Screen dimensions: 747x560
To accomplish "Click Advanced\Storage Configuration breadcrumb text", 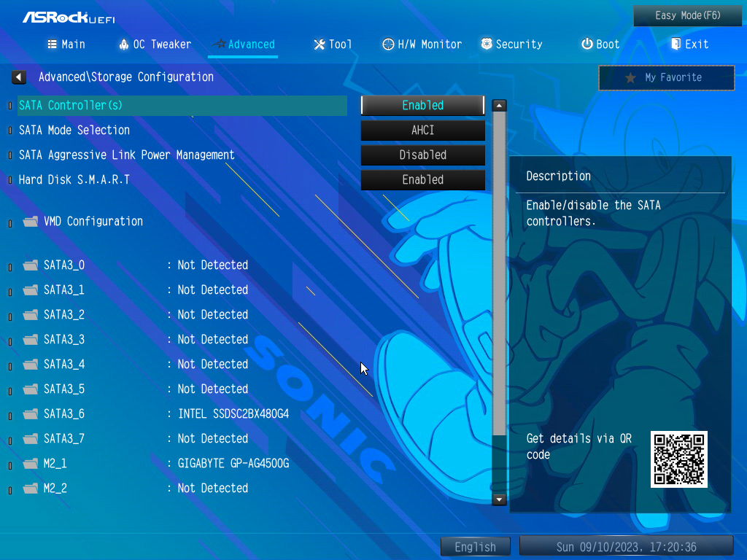I will point(126,77).
